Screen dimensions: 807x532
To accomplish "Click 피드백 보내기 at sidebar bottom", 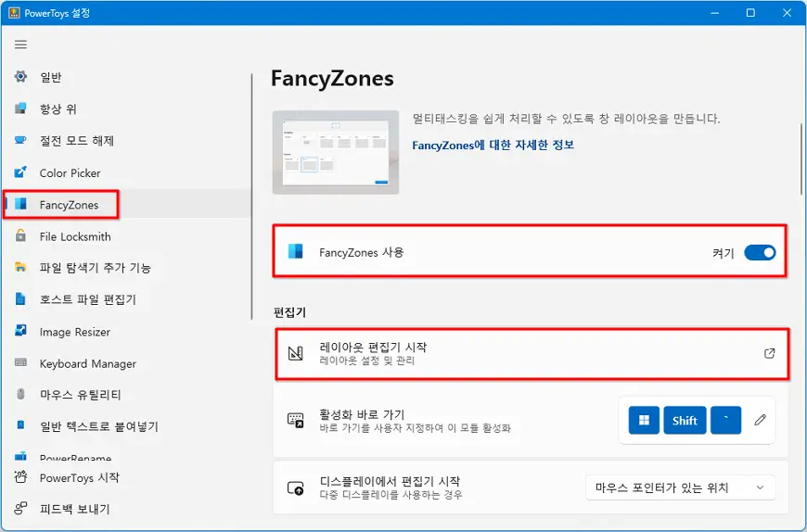I will (74, 509).
